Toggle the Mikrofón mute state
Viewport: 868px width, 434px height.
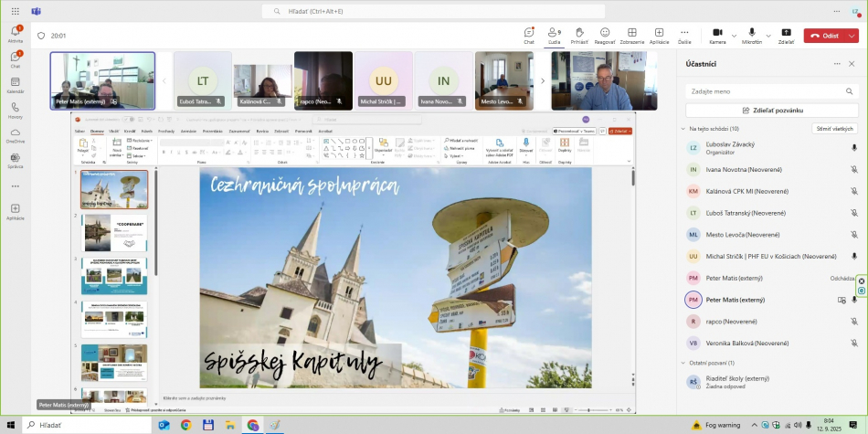point(752,35)
